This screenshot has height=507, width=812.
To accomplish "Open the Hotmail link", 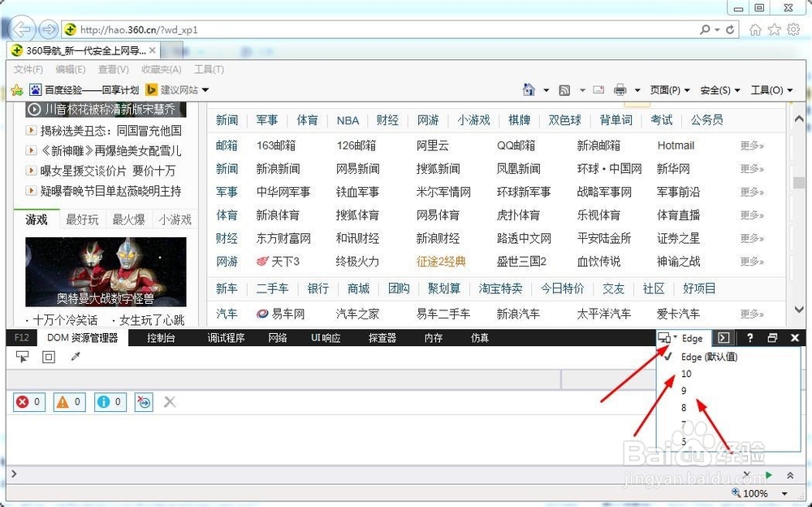I will coord(676,145).
